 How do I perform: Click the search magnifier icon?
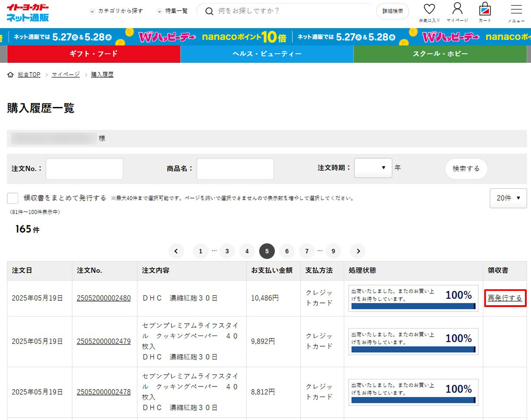point(209,11)
